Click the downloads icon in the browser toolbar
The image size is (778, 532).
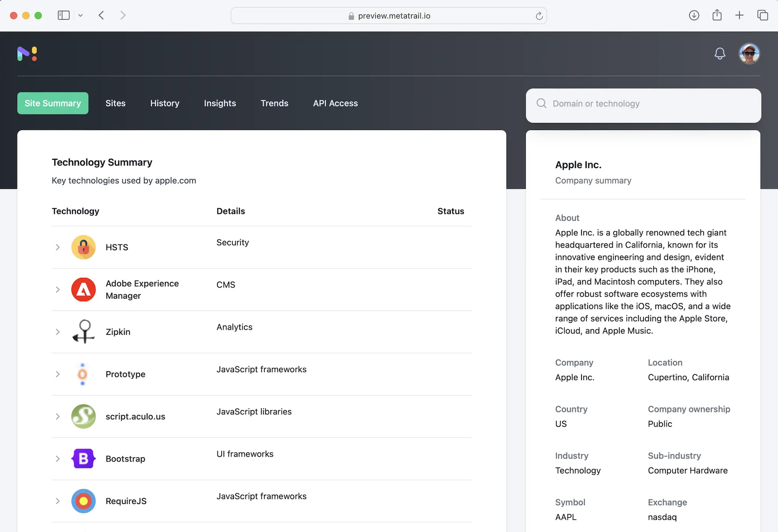[x=694, y=15]
